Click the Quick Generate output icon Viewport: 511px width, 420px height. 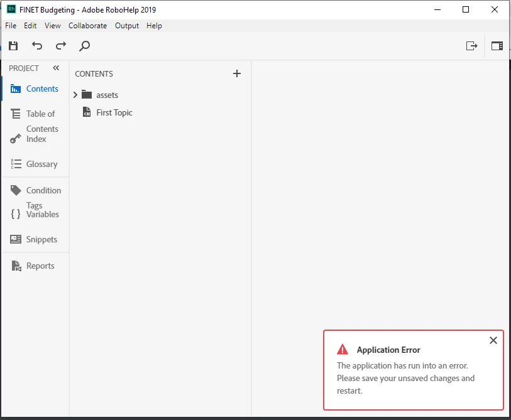[471, 46]
